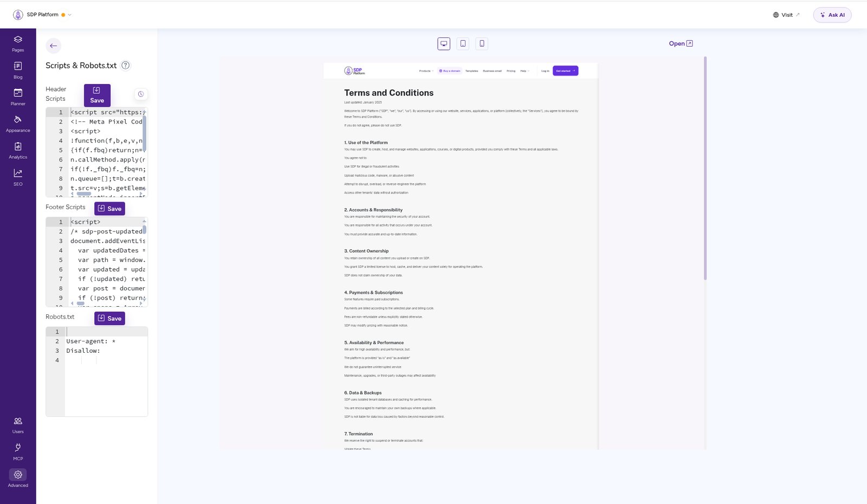Image resolution: width=867 pixels, height=504 pixels.
Task: Click Footer Scripts horizontal scrollbar thumb
Action: point(81,303)
